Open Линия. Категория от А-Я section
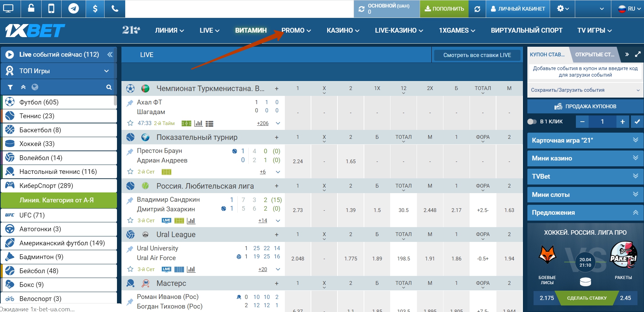 [59, 200]
